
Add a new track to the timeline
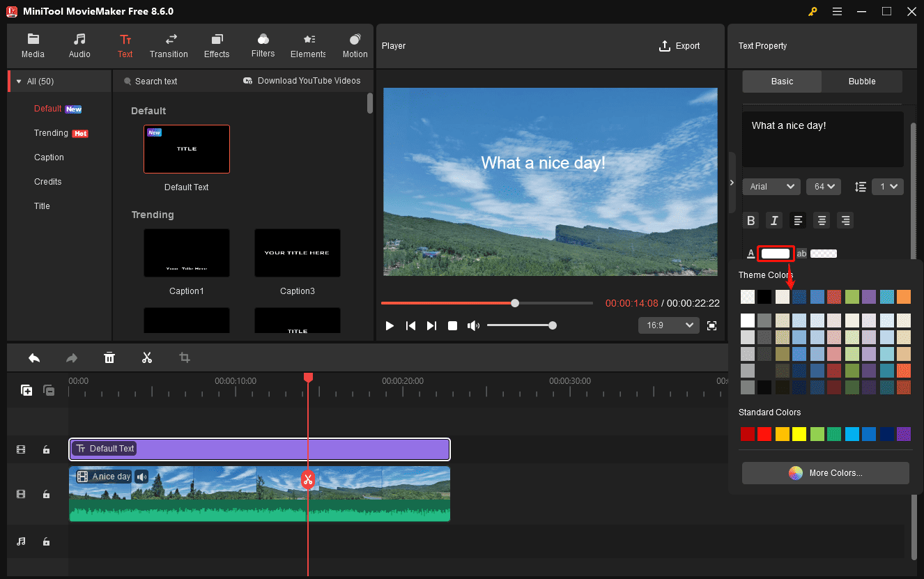click(x=26, y=390)
